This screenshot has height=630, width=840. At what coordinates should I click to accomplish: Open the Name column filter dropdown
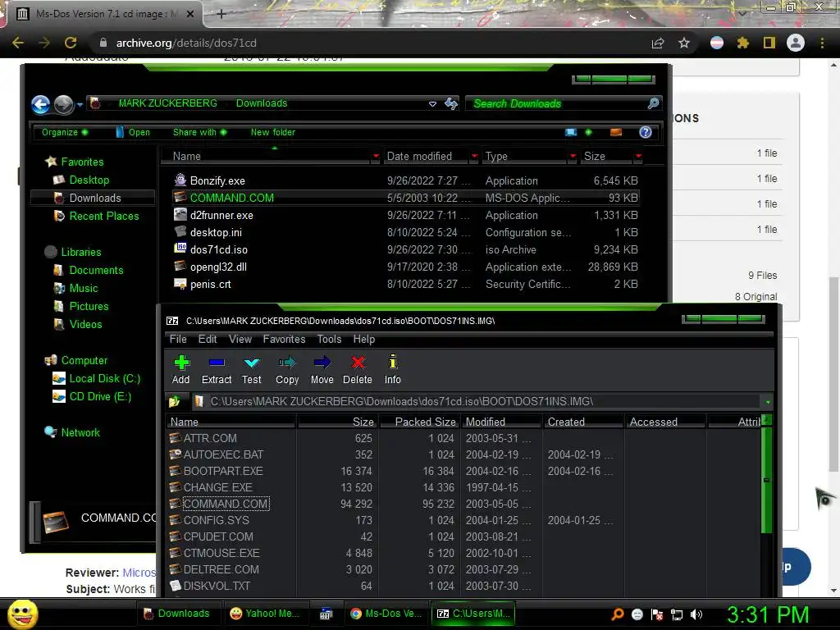pos(376,157)
